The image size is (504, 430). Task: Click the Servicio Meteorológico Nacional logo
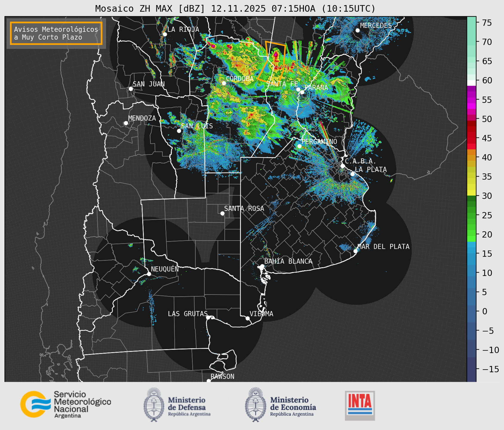point(66,404)
